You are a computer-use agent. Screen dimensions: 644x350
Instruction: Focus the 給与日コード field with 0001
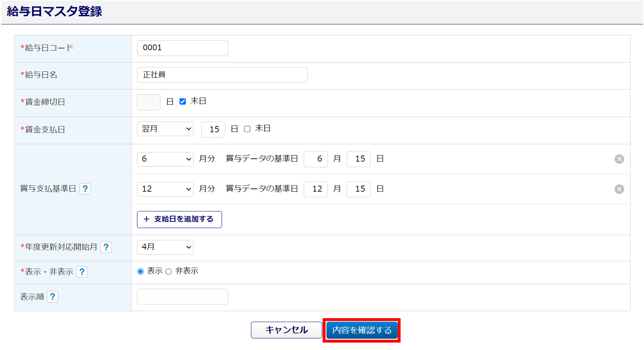(182, 48)
